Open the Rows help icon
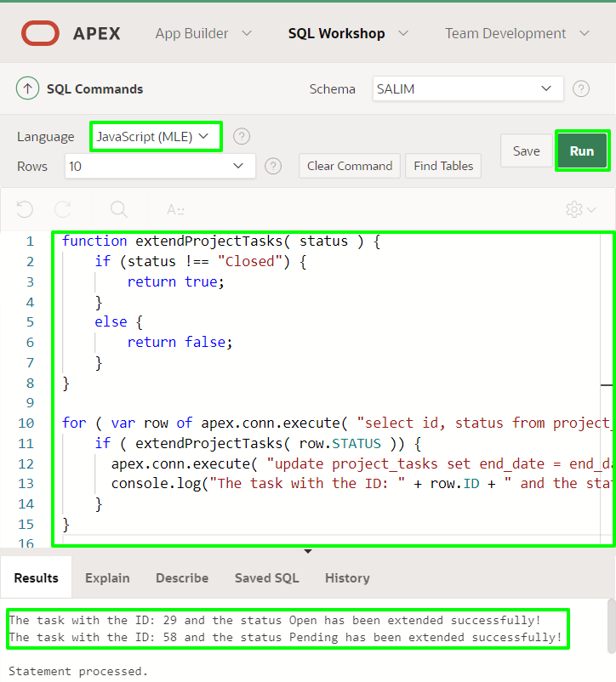The height and width of the screenshot is (682, 616). 273,166
